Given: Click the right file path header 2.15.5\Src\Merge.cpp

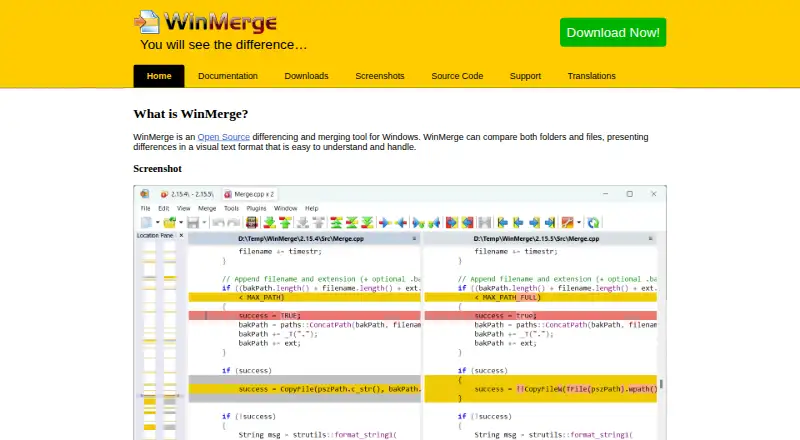Looking at the screenshot, I should point(536,238).
